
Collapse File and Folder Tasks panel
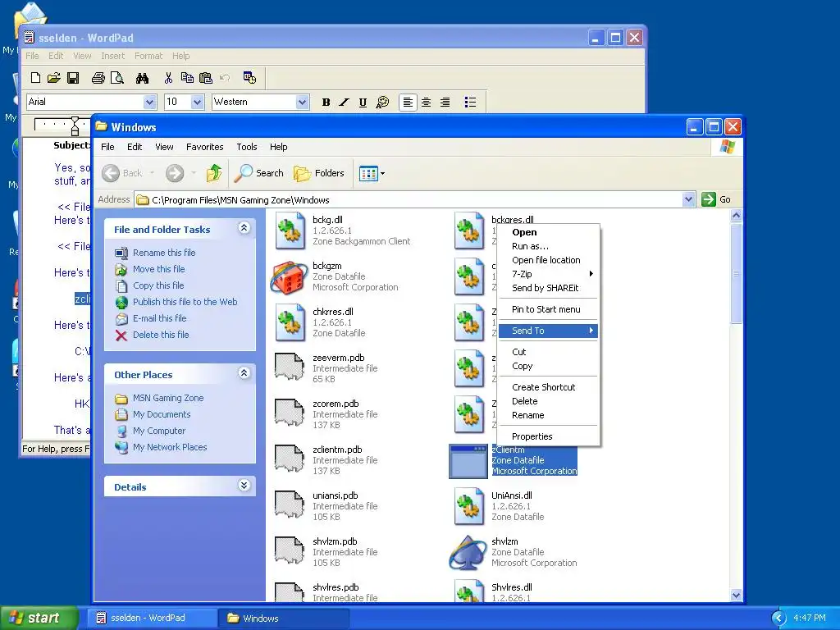coord(244,228)
